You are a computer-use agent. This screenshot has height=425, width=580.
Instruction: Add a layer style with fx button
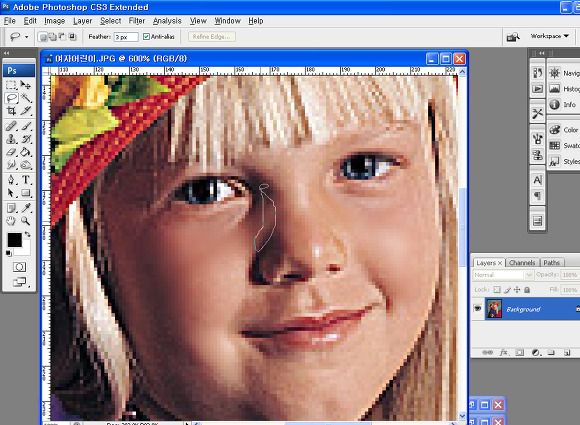point(503,353)
